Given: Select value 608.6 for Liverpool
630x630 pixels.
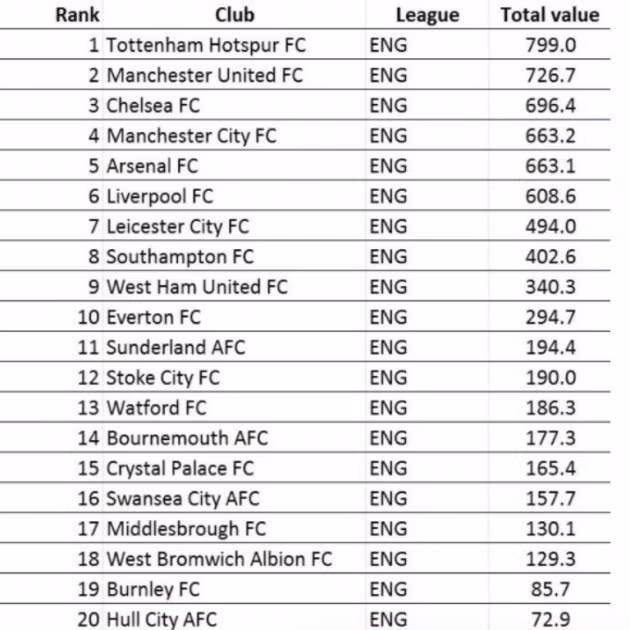Looking at the screenshot, I should tap(550, 196).
